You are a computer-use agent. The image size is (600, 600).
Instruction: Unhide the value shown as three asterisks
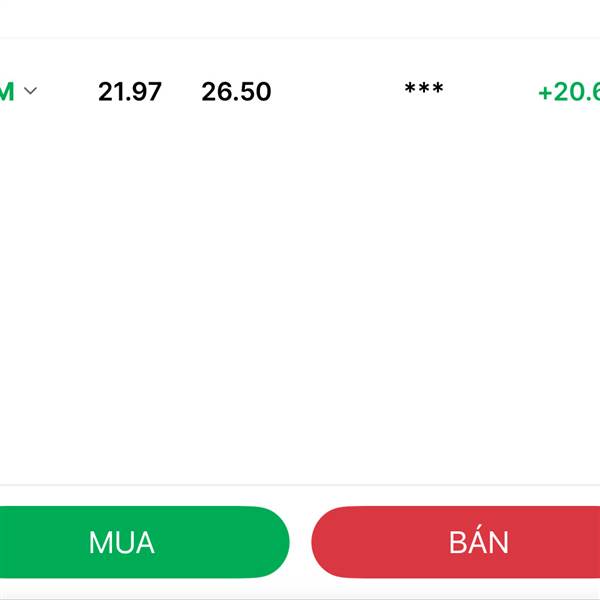click(x=423, y=91)
